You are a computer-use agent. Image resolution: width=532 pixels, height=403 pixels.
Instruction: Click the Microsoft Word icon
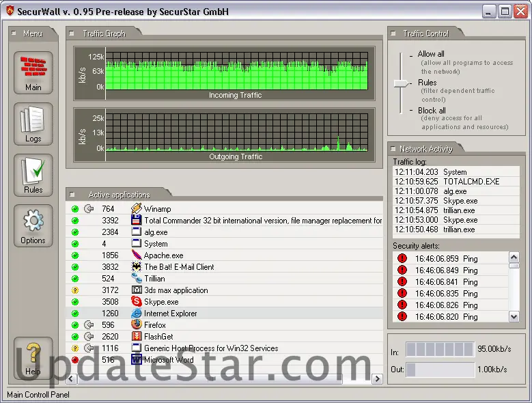coord(137,359)
